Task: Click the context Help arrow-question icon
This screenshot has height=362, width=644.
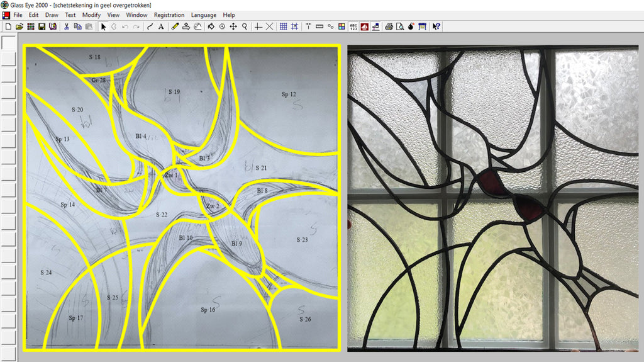Action: [436, 26]
